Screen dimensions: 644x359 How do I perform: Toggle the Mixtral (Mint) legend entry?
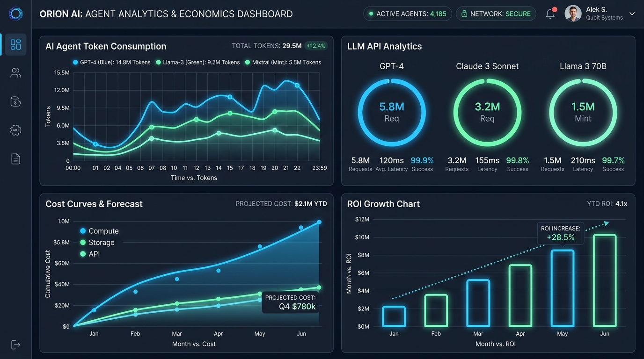[283, 62]
